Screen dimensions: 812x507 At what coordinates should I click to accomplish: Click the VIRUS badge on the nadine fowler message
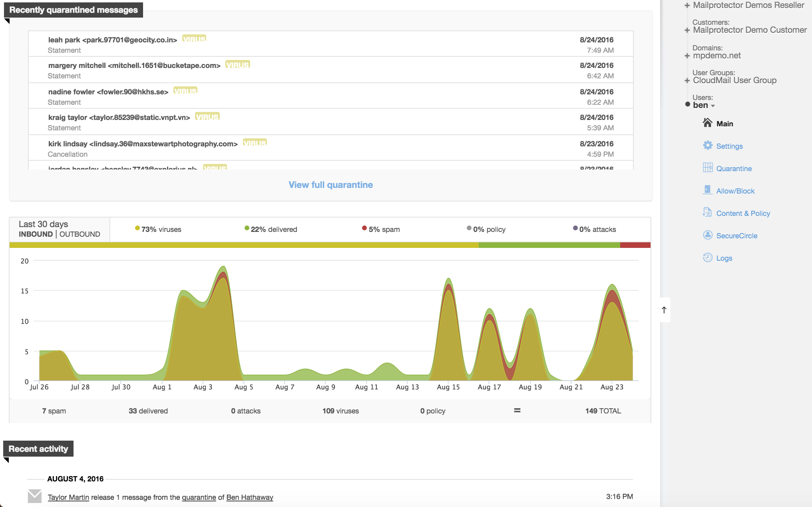click(x=185, y=91)
